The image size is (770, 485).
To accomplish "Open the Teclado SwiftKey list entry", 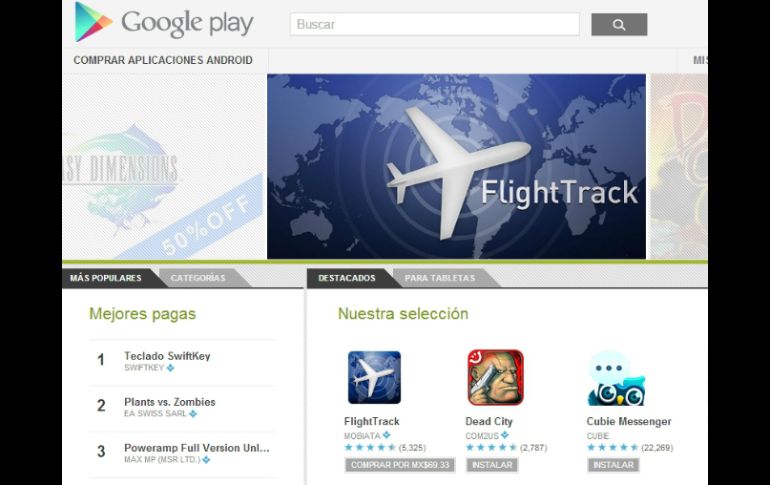I will coord(183,362).
